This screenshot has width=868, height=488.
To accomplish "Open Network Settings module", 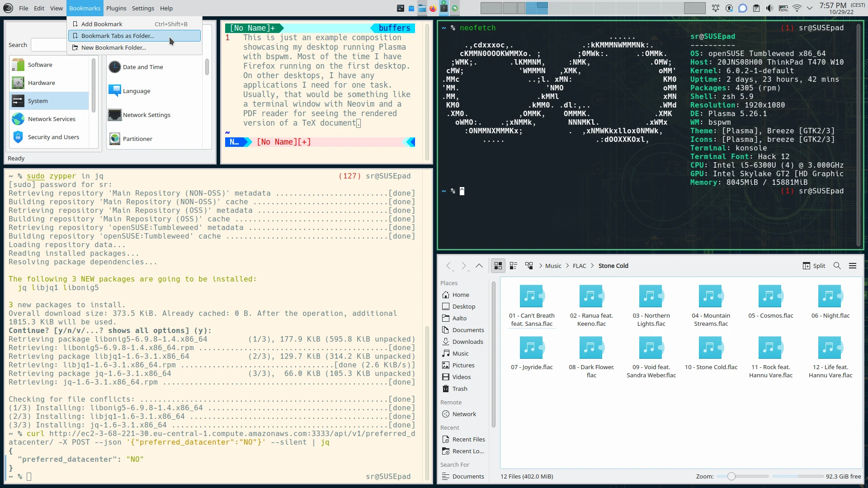I will pyautogui.click(x=139, y=115).
